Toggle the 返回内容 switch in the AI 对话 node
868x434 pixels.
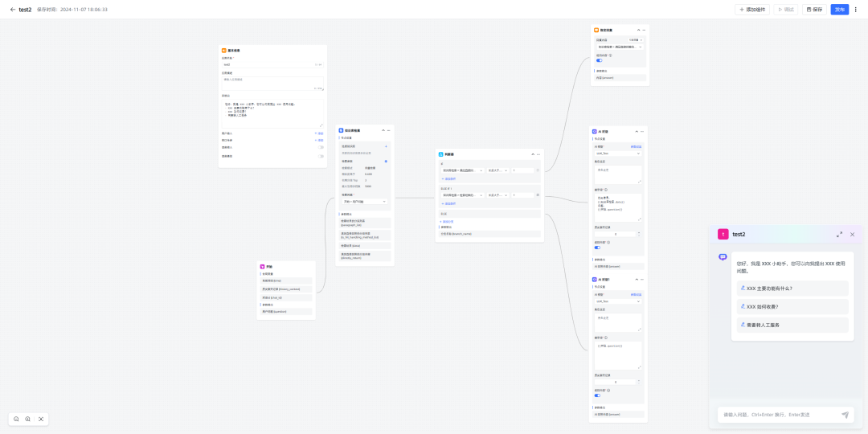(598, 248)
